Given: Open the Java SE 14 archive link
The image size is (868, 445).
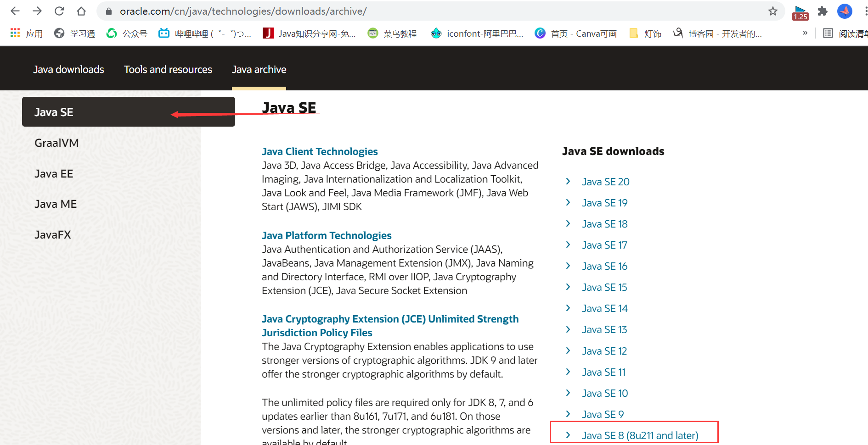Looking at the screenshot, I should point(605,309).
